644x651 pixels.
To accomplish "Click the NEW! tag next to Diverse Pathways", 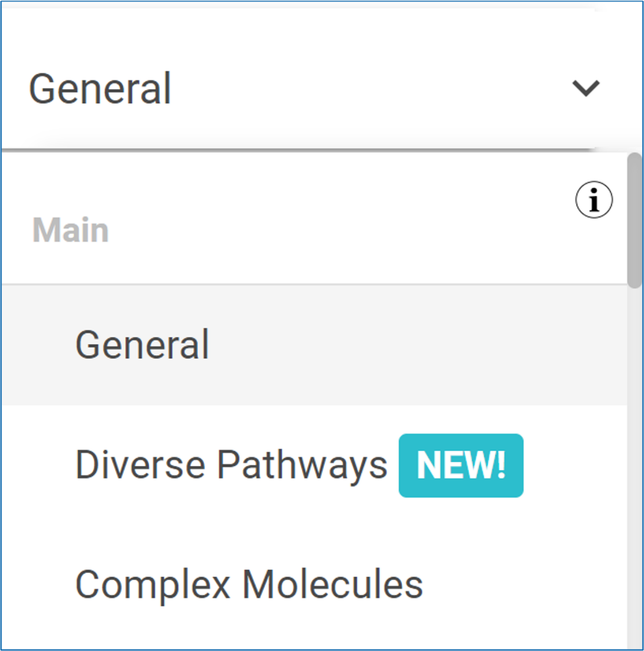I will [x=461, y=465].
